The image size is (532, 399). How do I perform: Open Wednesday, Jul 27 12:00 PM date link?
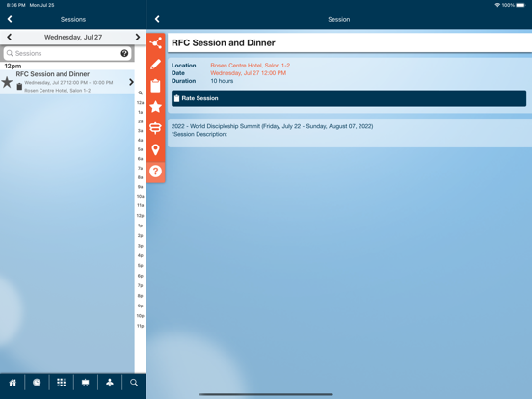point(248,73)
